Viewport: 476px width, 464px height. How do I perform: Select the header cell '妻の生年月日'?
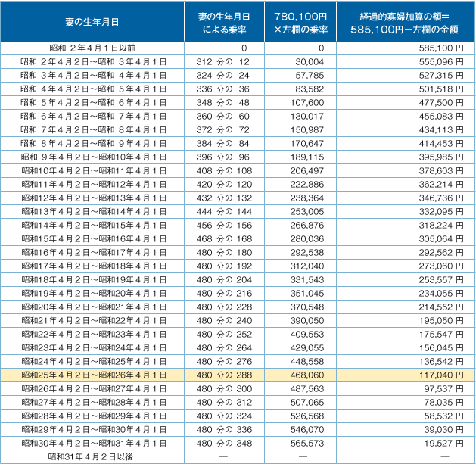coord(92,22)
